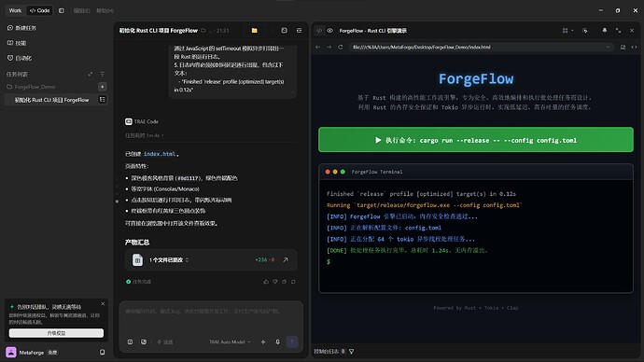Expand the task duration 1m 4s detail

pyautogui.click(x=144, y=135)
